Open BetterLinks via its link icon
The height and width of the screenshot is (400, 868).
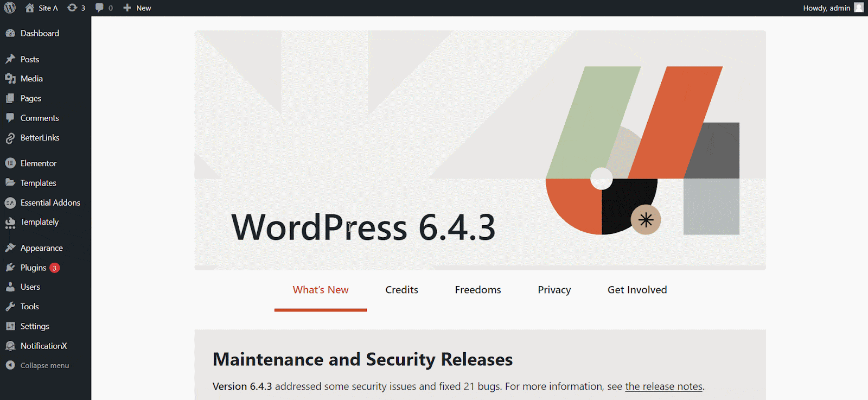[x=10, y=138]
